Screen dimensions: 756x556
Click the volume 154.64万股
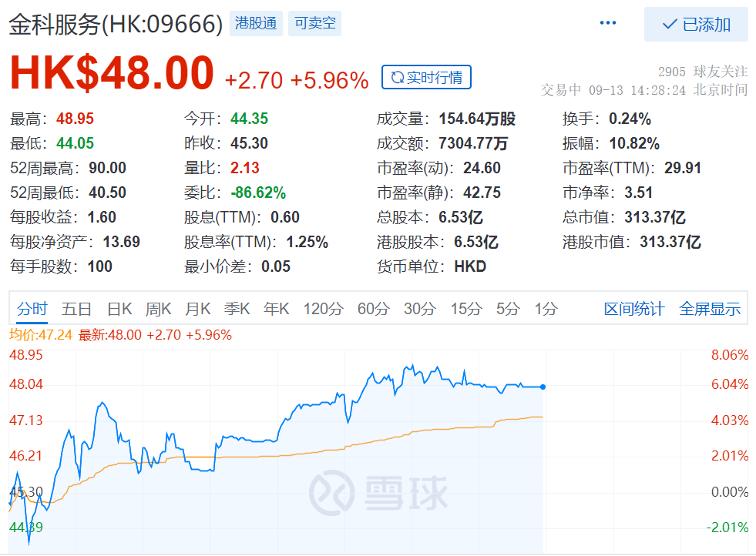477,119
